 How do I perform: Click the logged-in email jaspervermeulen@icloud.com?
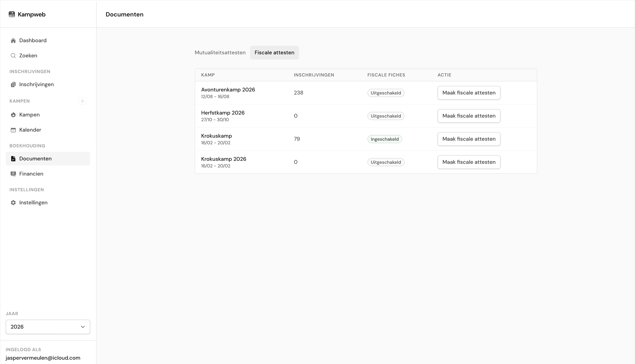43,358
